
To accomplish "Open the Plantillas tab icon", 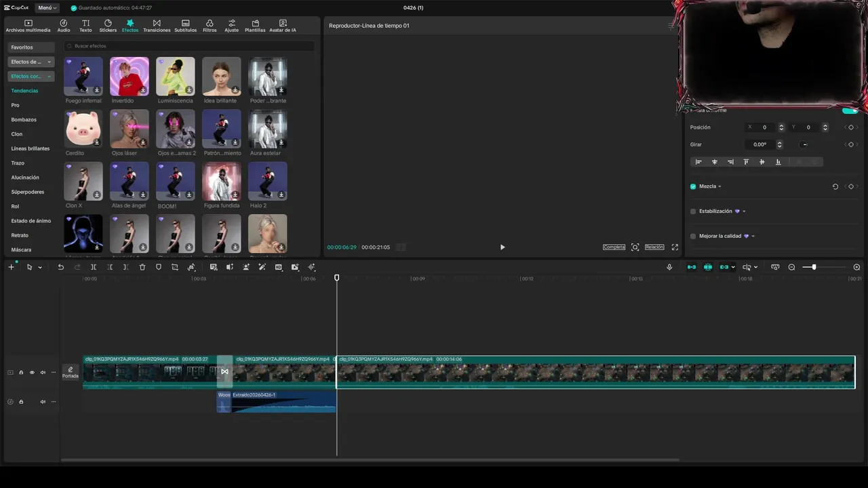I will (x=255, y=23).
